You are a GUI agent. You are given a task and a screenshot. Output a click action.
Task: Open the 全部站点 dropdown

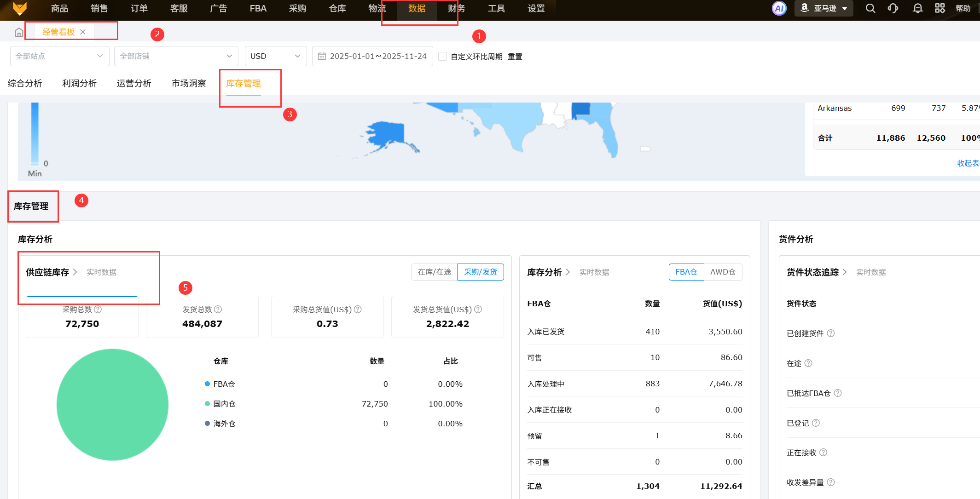pyautogui.click(x=59, y=56)
